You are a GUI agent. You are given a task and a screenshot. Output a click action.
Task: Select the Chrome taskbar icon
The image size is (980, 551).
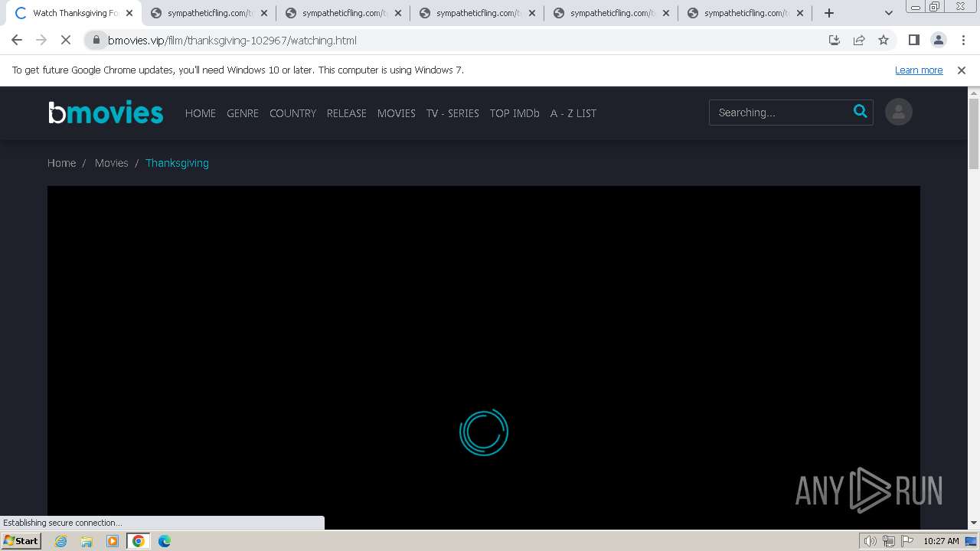139,541
